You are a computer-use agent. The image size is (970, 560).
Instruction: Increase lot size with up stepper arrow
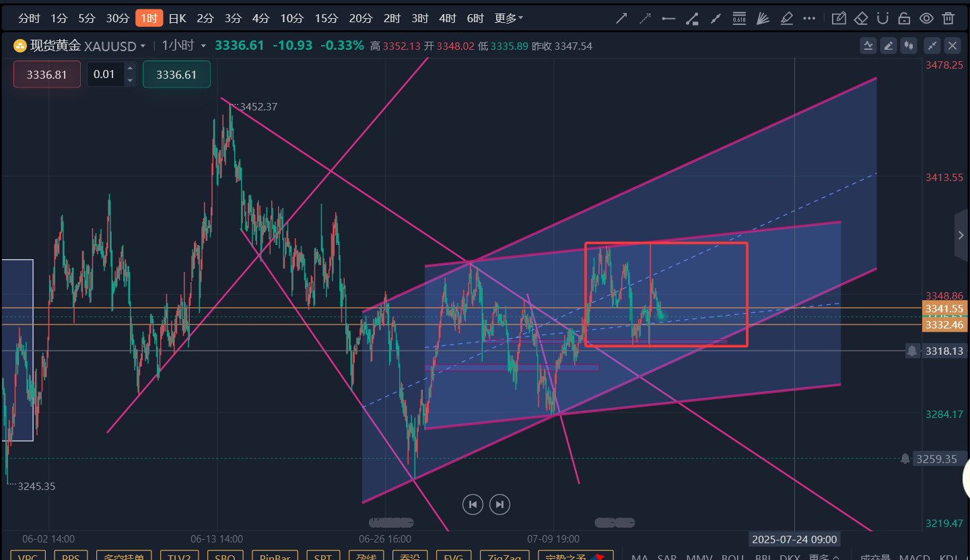pyautogui.click(x=131, y=68)
